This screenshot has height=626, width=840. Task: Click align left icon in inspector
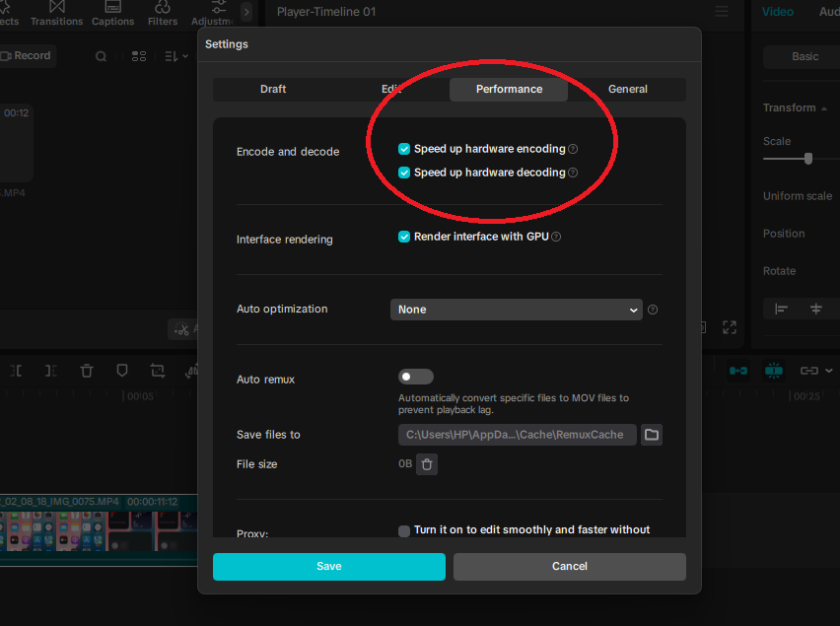[781, 309]
